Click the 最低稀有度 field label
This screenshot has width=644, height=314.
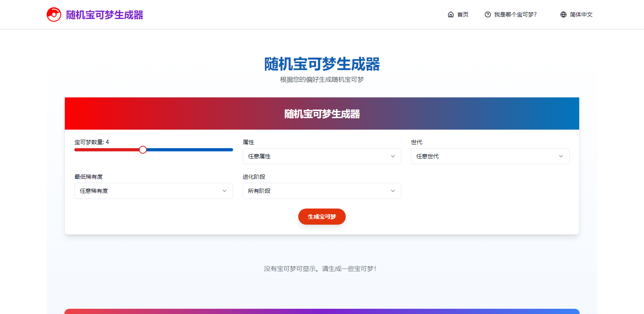(x=89, y=177)
